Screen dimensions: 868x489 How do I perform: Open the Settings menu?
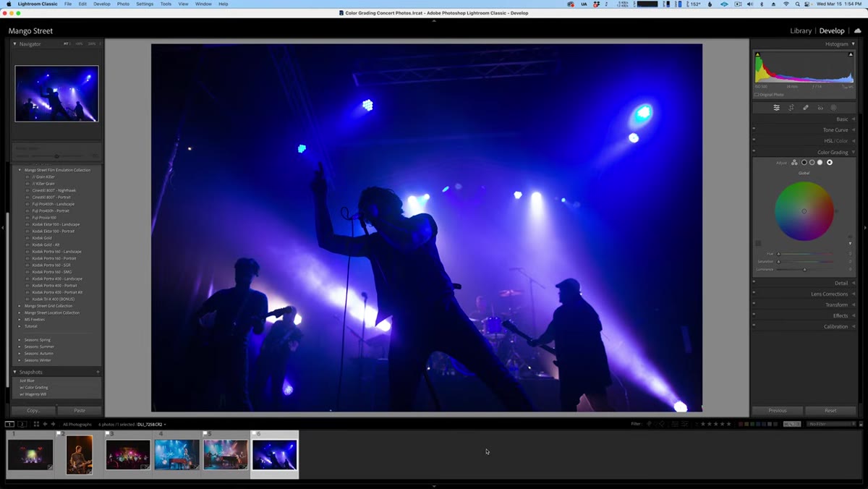point(145,4)
